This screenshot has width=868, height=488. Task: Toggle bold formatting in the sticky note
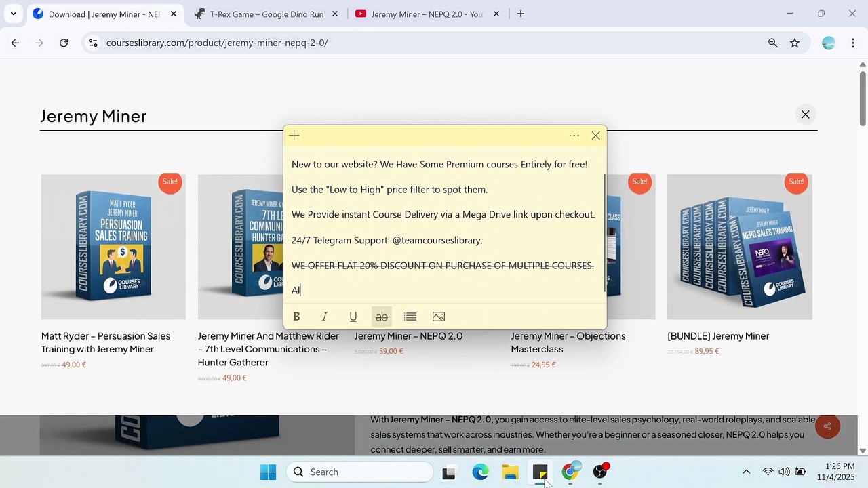pyautogui.click(x=296, y=317)
